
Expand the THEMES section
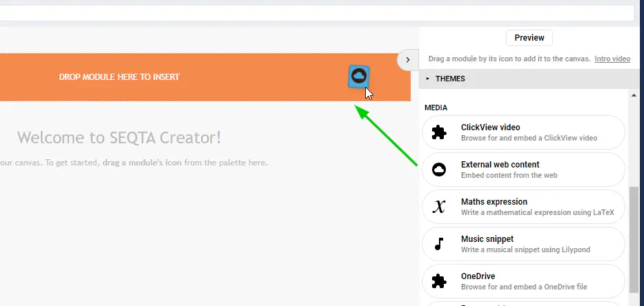531,79
